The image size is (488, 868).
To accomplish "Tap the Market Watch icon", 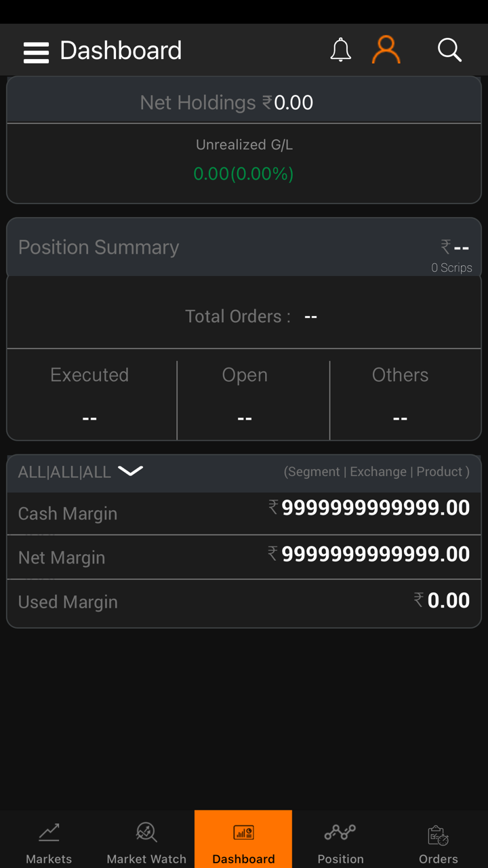I will (146, 832).
